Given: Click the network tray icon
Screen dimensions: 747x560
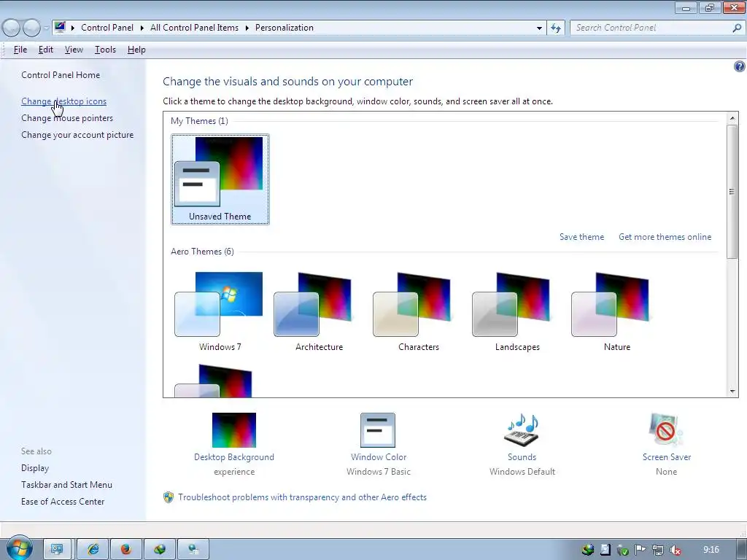Looking at the screenshot, I should coord(658,550).
